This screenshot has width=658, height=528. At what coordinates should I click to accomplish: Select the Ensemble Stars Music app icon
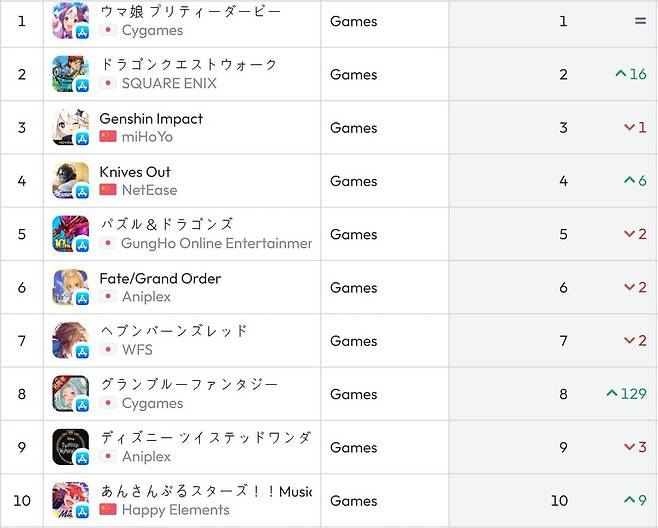coord(70,500)
